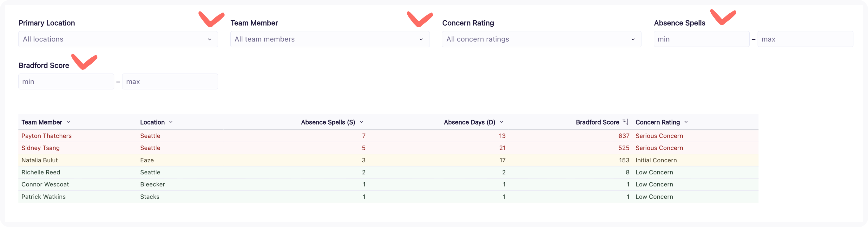Click Sidney Tsang name link
868x227 pixels.
point(40,148)
